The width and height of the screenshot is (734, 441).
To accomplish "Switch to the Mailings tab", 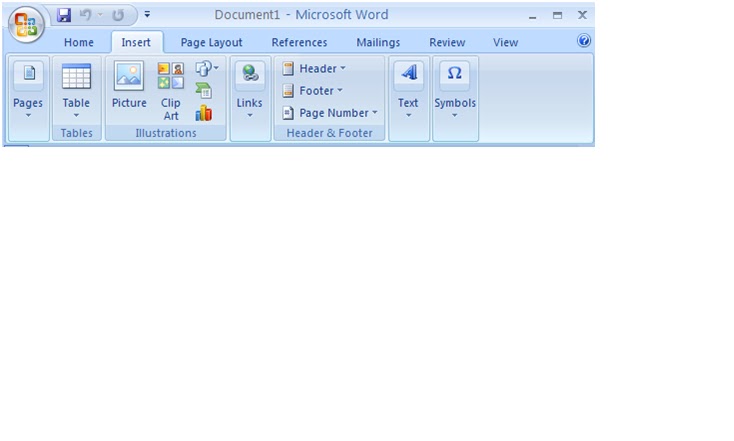I will coord(378,42).
